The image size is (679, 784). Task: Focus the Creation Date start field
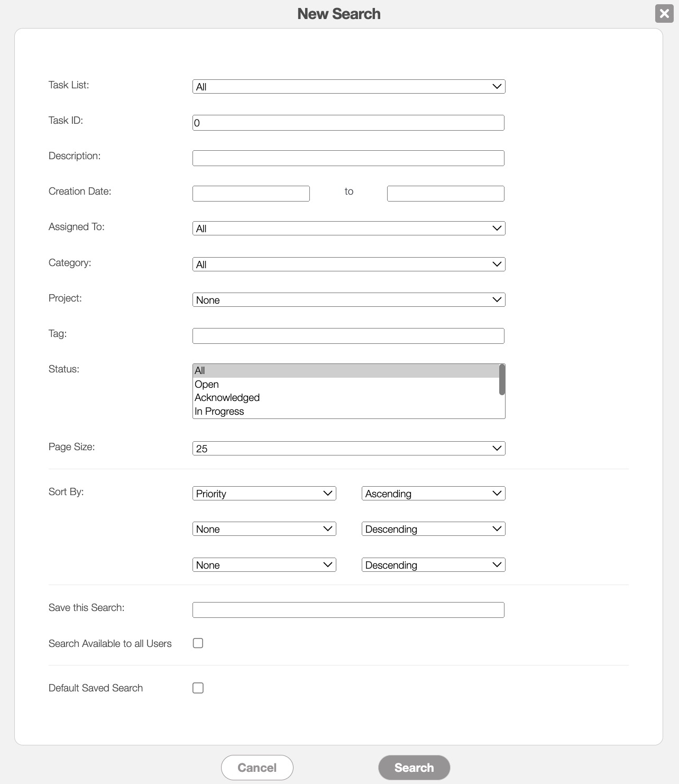pos(251,194)
